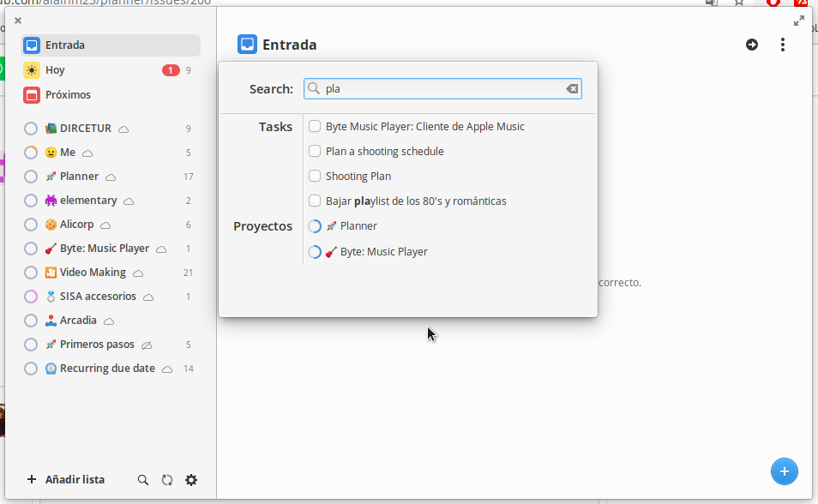Select the Planner project radio in results

pyautogui.click(x=314, y=226)
